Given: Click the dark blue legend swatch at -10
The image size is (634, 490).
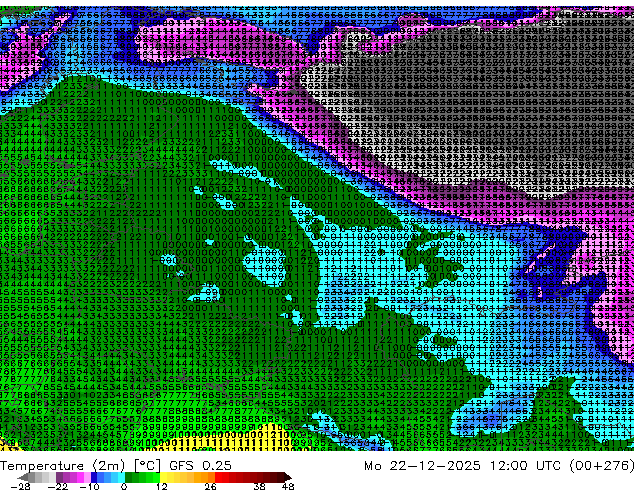Looking at the screenshot, I should pos(94,477).
